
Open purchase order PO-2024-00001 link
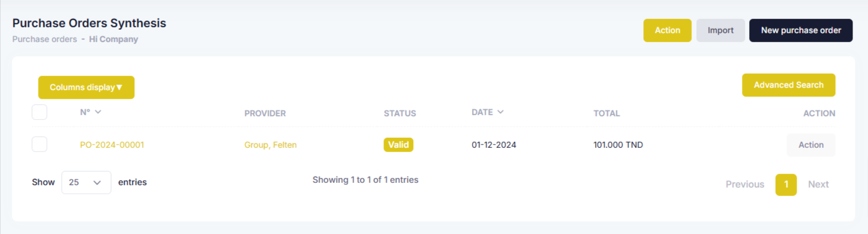[x=112, y=145]
